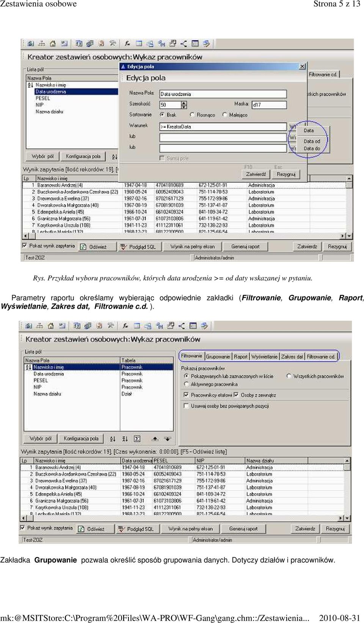Close the Edycja pola dialog
The width and height of the screenshot is (364, 623).
[x=302, y=66]
